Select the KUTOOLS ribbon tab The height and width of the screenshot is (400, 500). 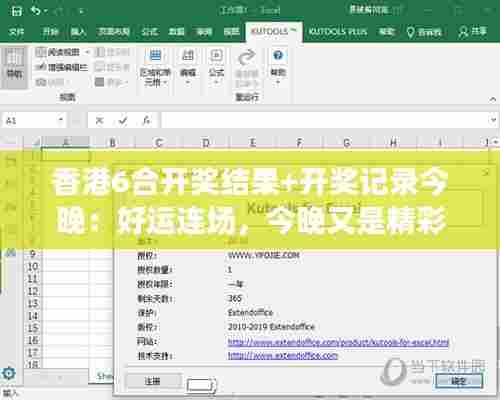pyautogui.click(x=274, y=31)
